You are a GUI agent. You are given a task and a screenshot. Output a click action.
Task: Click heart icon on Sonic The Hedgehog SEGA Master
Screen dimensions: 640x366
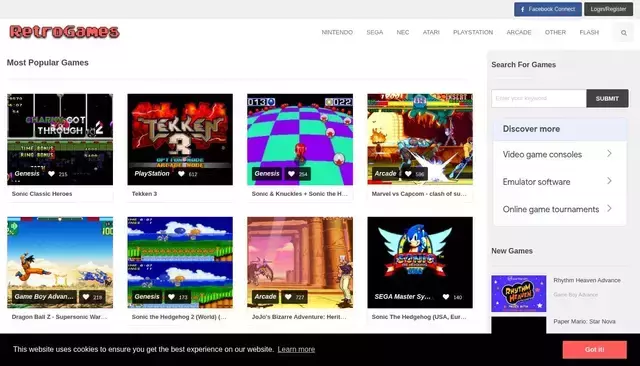(446, 297)
